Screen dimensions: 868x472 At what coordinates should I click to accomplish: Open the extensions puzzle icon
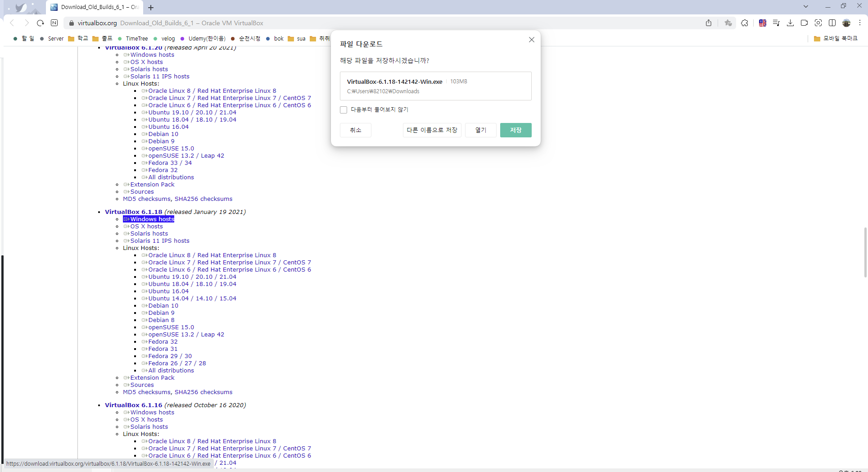(x=745, y=23)
